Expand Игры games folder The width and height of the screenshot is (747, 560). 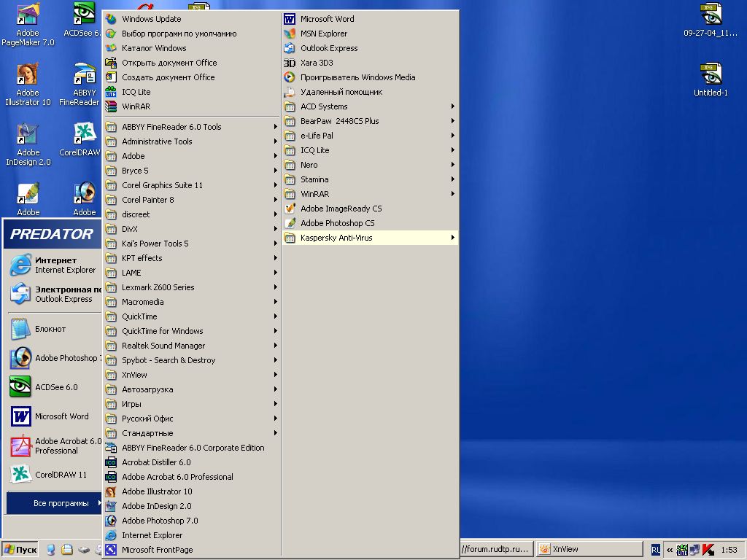click(x=192, y=404)
